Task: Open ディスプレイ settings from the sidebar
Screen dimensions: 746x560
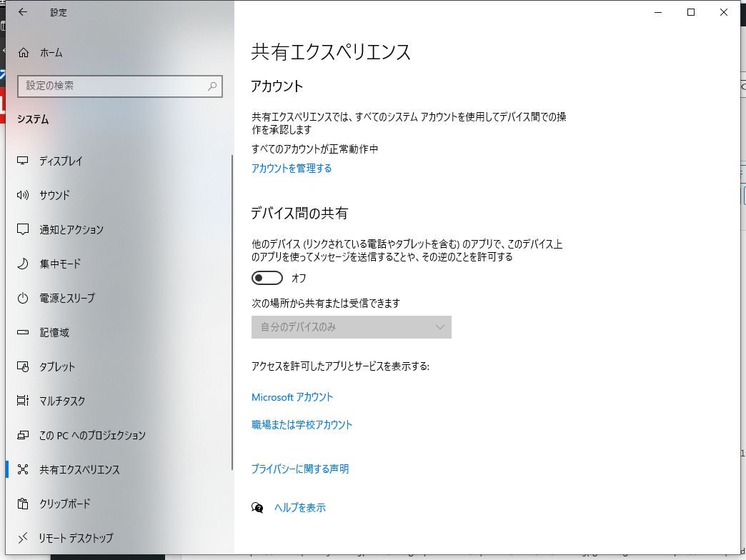Action: pos(61,161)
